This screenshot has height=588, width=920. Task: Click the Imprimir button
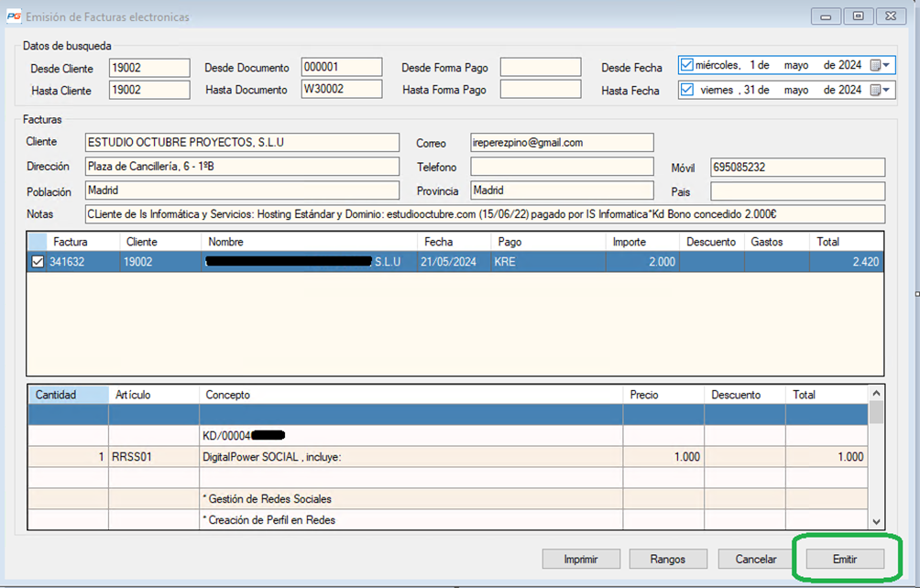tap(581, 560)
